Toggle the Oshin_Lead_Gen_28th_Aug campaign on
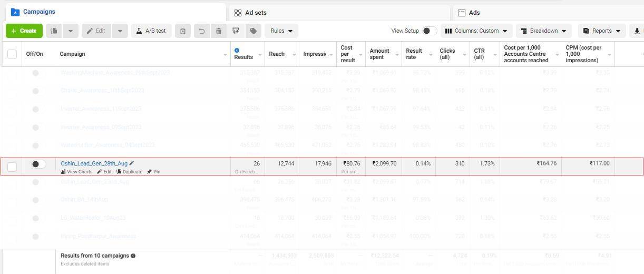This screenshot has width=644, height=274. click(38, 164)
